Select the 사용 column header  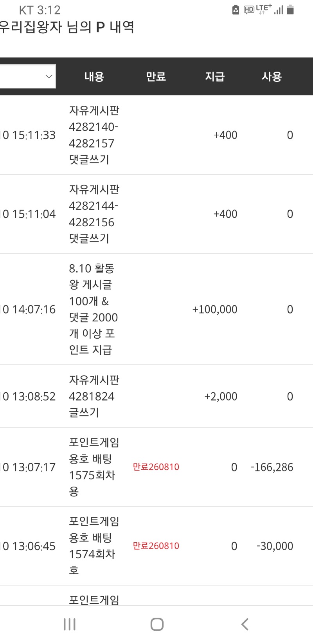coord(272,76)
